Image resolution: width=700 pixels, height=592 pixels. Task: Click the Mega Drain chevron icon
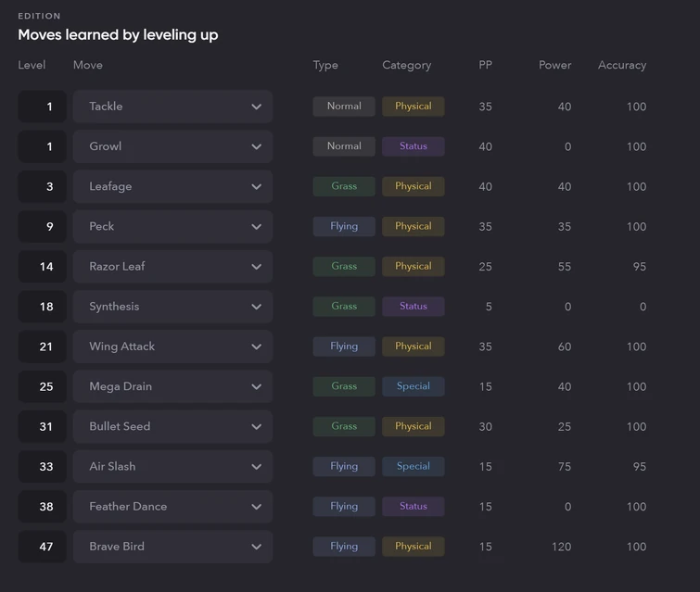click(256, 386)
